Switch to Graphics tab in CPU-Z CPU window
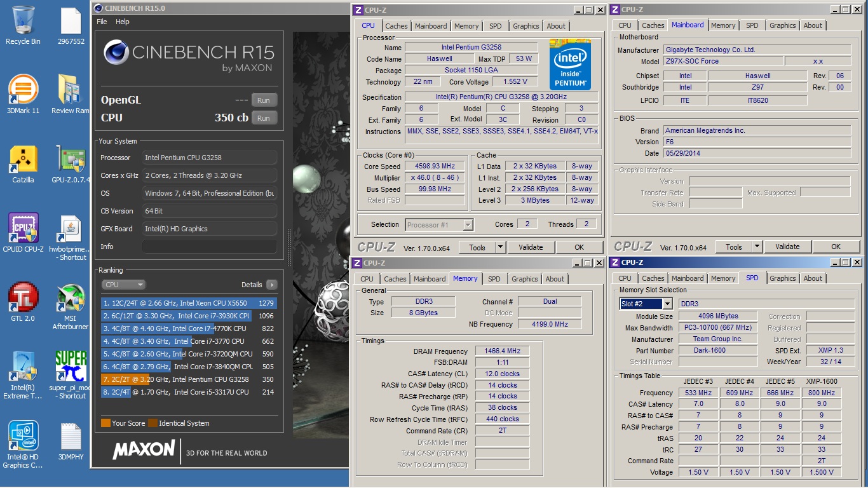Screen dimensions: 868x488 coord(526,26)
